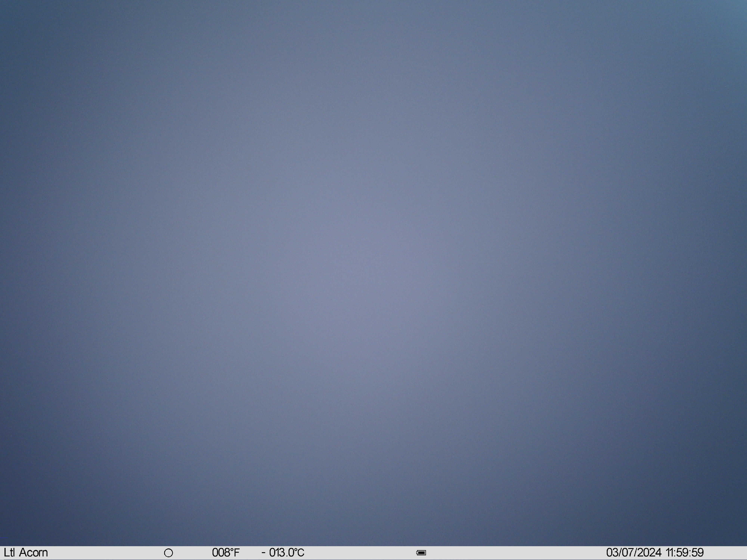Select the Ltl Acorn brand label
Screen dimensions: 747x560
26,553
